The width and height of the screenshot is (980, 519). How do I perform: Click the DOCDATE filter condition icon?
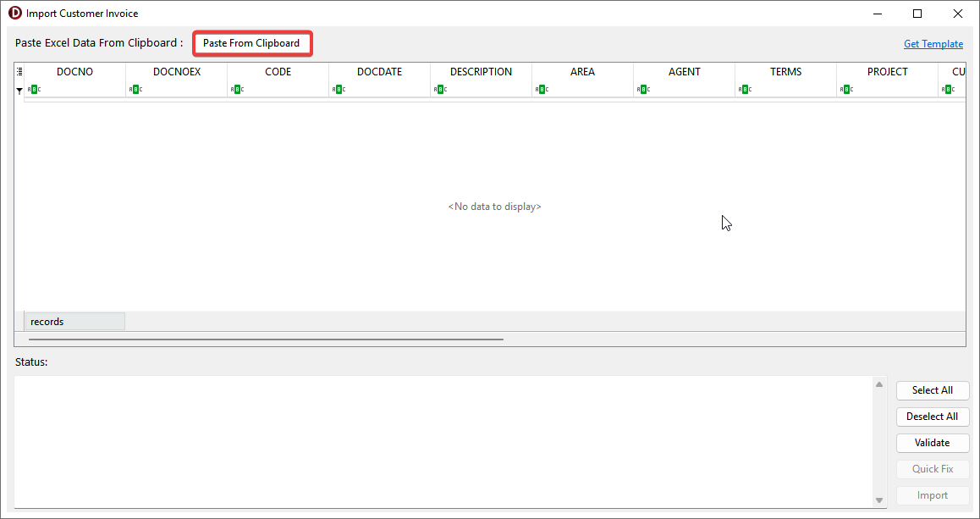coord(339,90)
